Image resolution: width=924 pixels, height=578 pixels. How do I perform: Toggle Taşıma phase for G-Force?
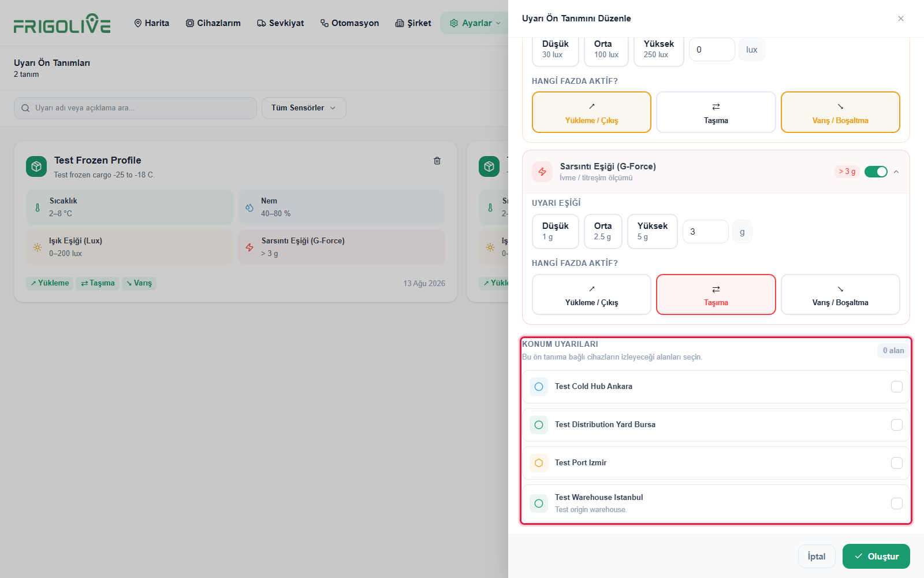coord(716,295)
